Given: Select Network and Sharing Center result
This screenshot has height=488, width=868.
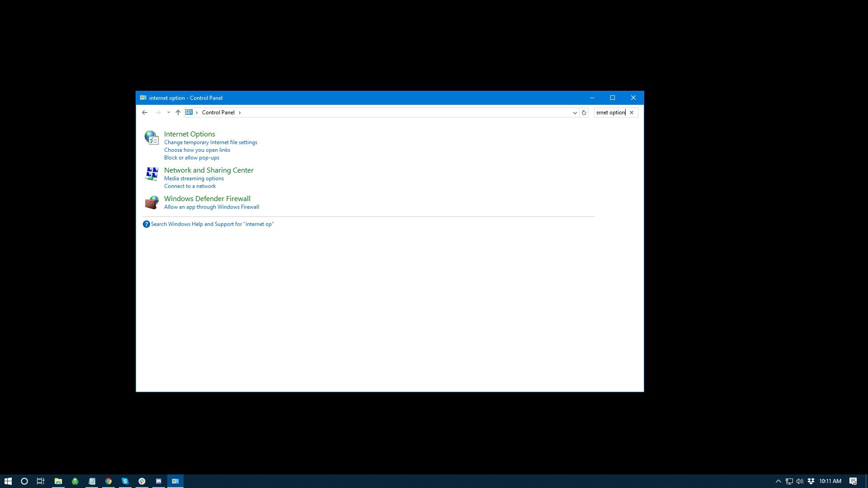Looking at the screenshot, I should point(209,170).
